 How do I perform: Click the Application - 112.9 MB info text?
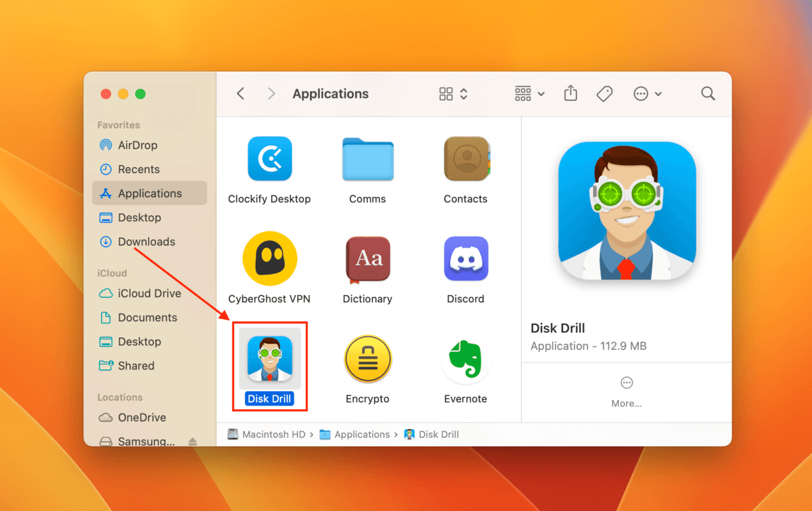coord(589,346)
